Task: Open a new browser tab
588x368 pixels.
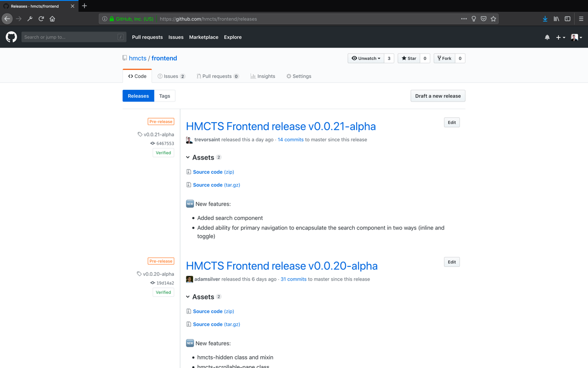Action: point(84,6)
